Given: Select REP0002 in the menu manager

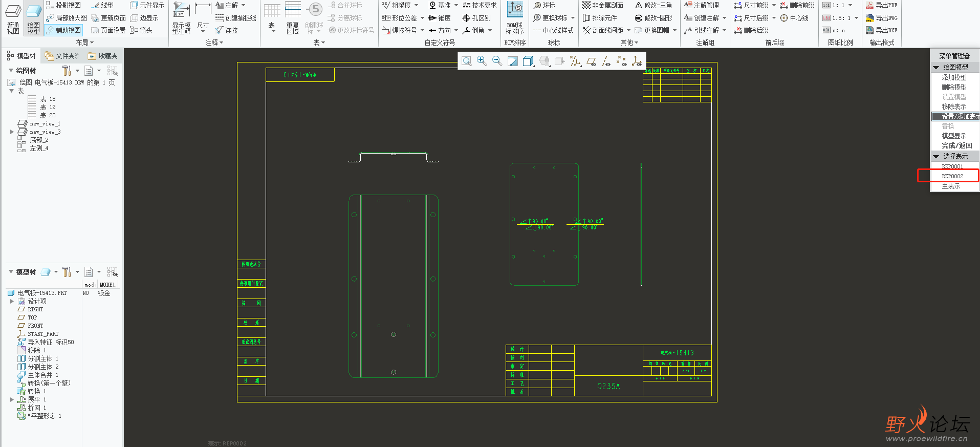Looking at the screenshot, I should pyautogui.click(x=952, y=176).
